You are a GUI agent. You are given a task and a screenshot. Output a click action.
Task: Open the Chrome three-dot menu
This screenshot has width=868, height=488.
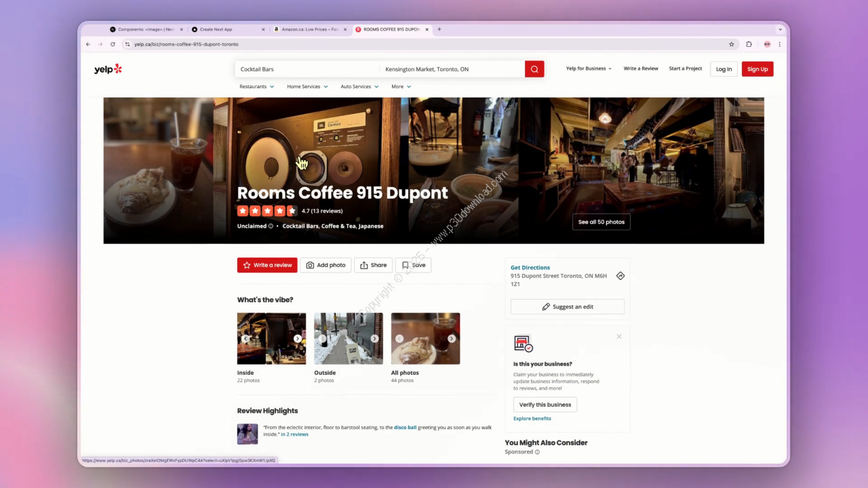(780, 44)
